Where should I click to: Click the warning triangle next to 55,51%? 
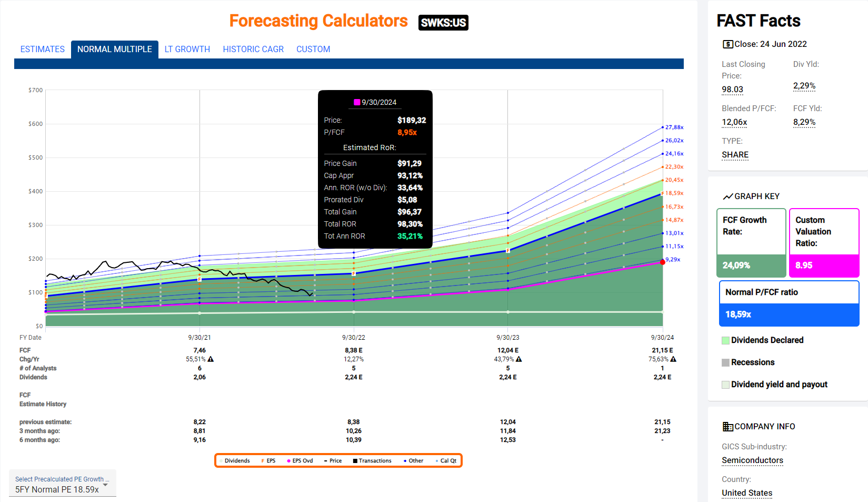tap(211, 359)
